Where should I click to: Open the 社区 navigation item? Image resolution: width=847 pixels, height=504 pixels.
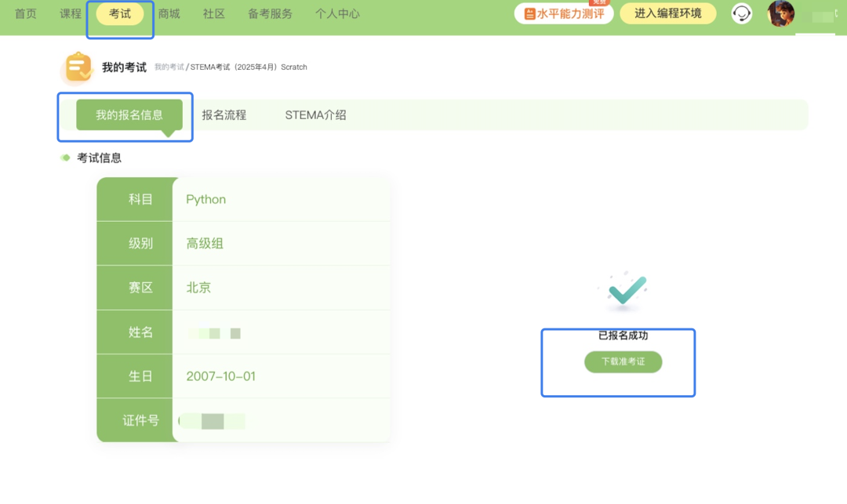click(x=214, y=14)
